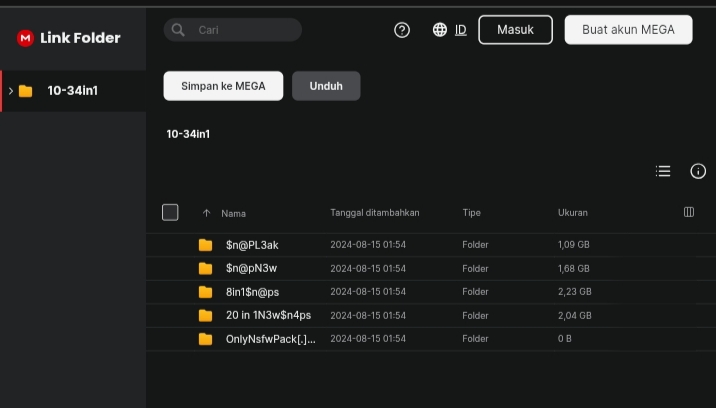This screenshot has height=408, width=716.
Task: Open the ID language selector
Action: click(x=461, y=30)
